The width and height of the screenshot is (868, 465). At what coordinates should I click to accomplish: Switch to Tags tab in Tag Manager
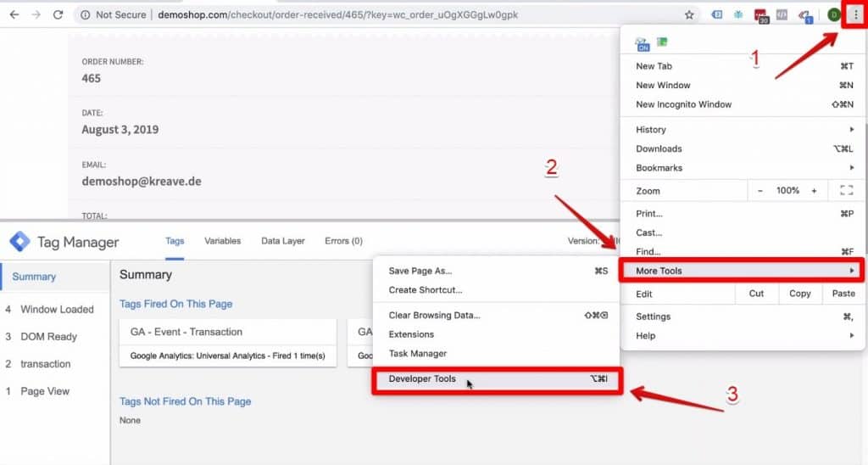[x=175, y=241]
